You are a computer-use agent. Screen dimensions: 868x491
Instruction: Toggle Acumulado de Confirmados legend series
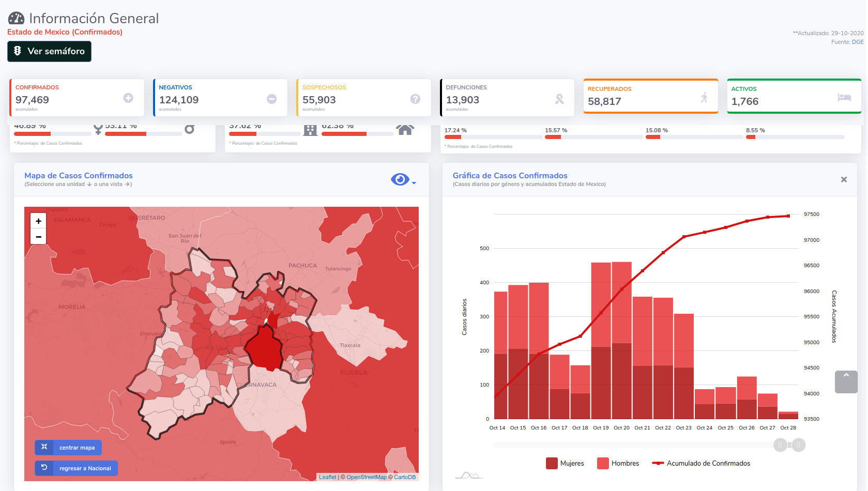(701, 463)
